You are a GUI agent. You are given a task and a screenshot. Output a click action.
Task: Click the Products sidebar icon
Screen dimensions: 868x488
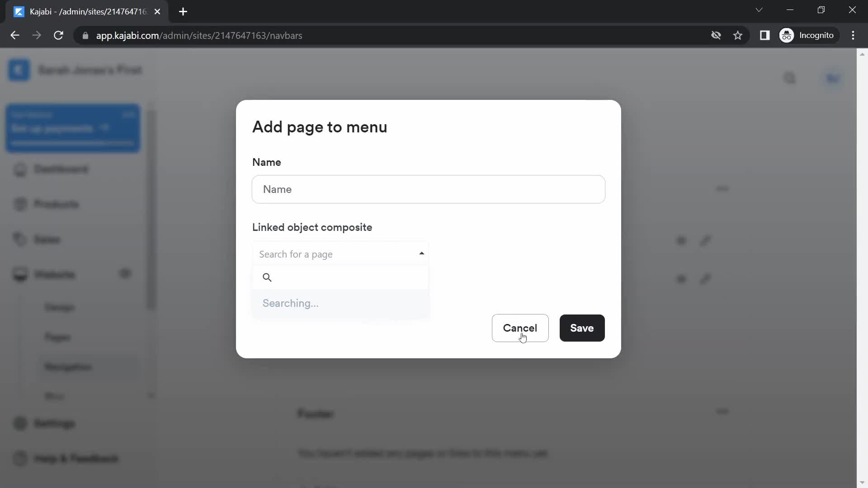click(20, 204)
